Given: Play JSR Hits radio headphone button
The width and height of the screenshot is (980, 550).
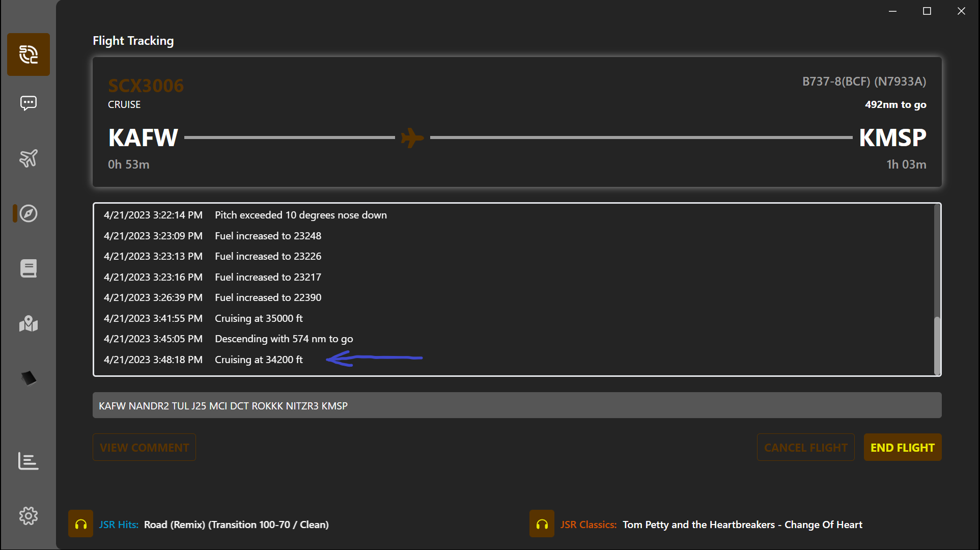Looking at the screenshot, I should (x=80, y=524).
